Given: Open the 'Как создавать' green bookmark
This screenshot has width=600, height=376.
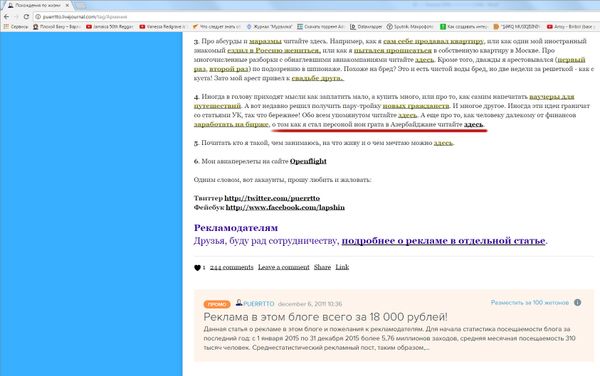Looking at the screenshot, I should click(463, 27).
